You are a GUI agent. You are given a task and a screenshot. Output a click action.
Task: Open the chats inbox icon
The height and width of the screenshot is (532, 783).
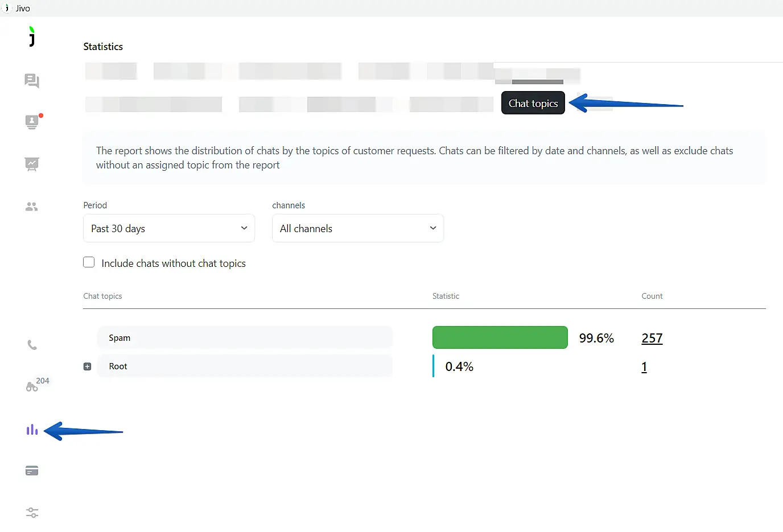click(x=32, y=81)
